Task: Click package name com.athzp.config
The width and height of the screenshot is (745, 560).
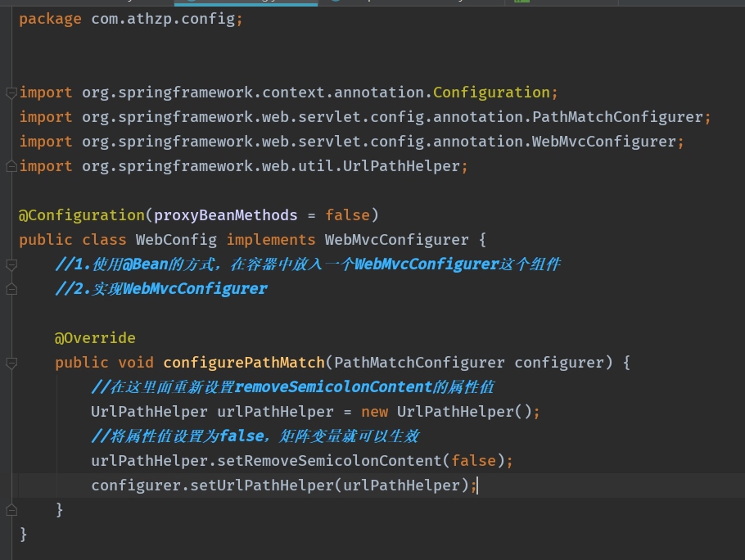Action: tap(163, 19)
